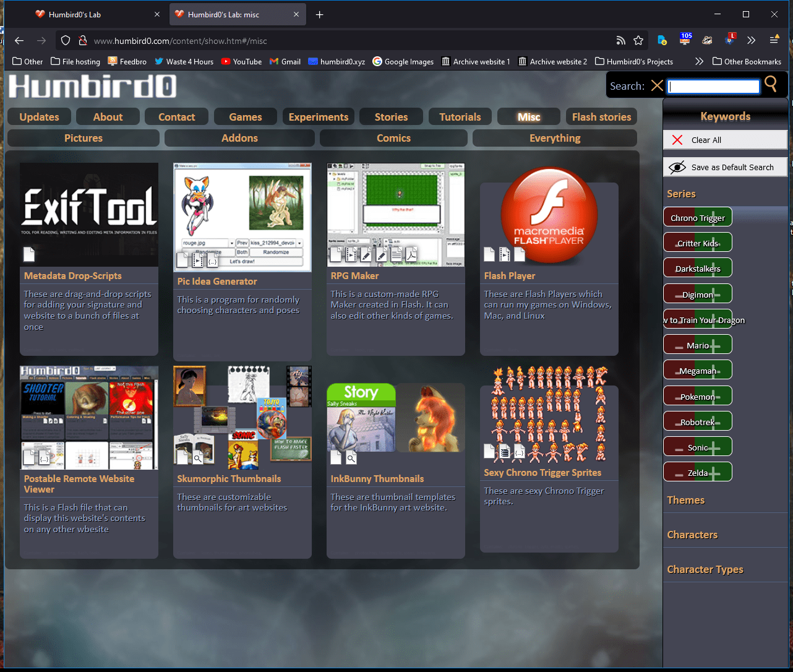793x672 pixels.
Task: Click the PDF file icon on RPG Maker
Action: pyautogui.click(x=411, y=254)
